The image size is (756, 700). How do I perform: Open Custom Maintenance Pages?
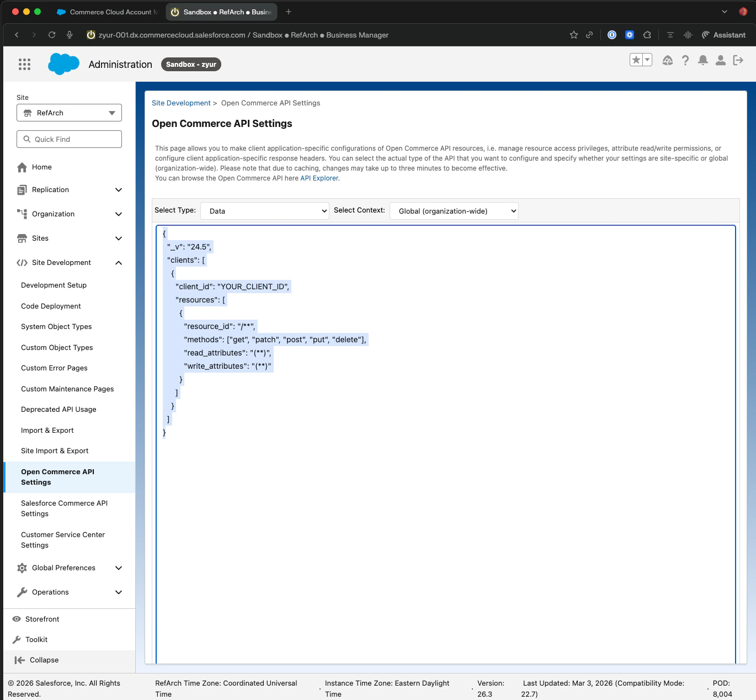pos(67,389)
